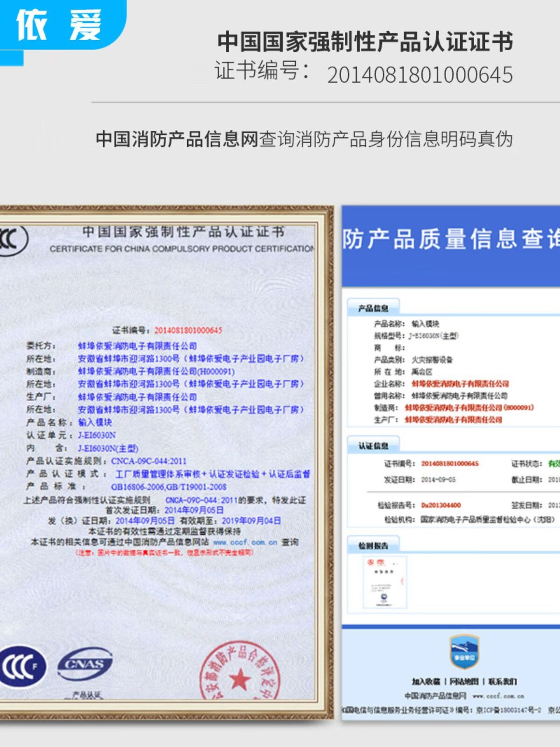Click the 依爱 brand logo
560x747 pixels.
tap(59, 25)
